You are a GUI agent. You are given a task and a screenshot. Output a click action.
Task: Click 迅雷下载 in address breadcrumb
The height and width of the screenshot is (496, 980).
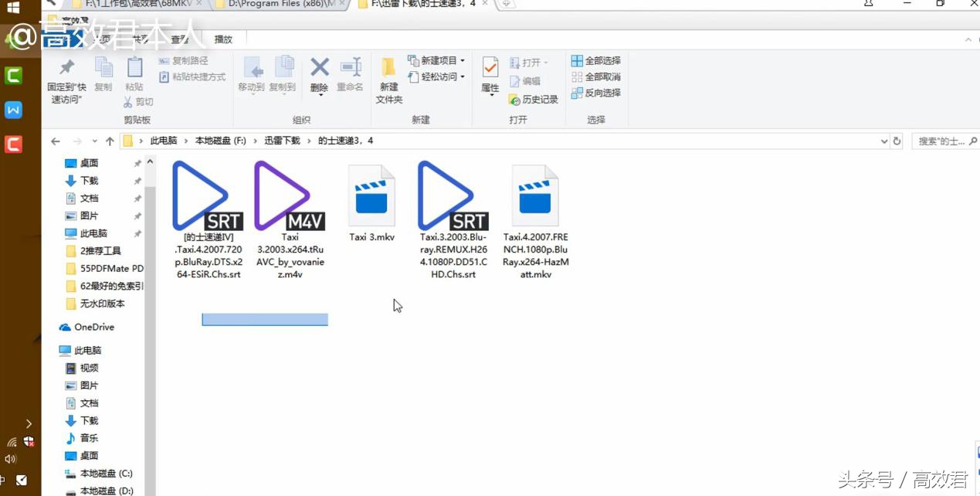coord(282,141)
